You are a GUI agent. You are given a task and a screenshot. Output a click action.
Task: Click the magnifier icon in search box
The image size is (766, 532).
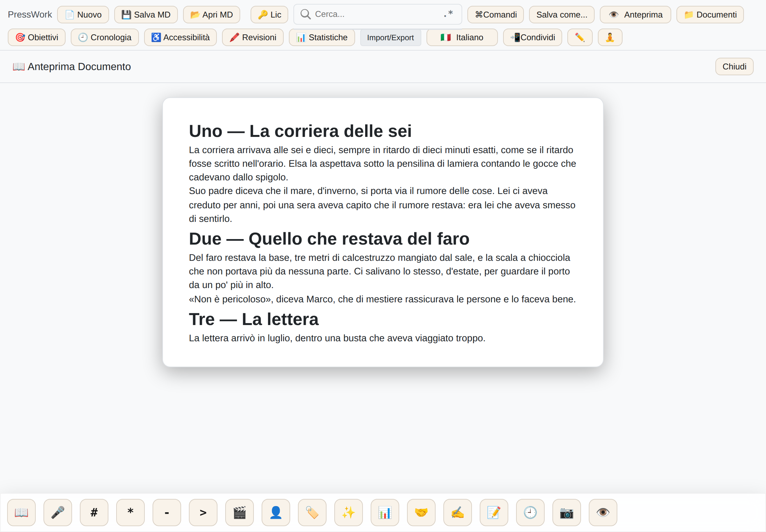tap(305, 14)
